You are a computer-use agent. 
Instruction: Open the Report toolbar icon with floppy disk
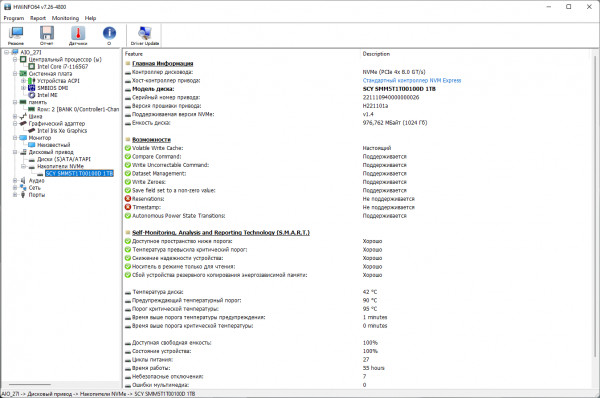coord(47,36)
